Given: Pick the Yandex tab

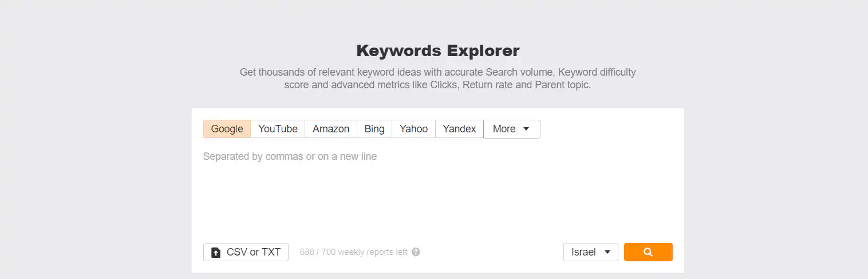Looking at the screenshot, I should click(x=459, y=129).
